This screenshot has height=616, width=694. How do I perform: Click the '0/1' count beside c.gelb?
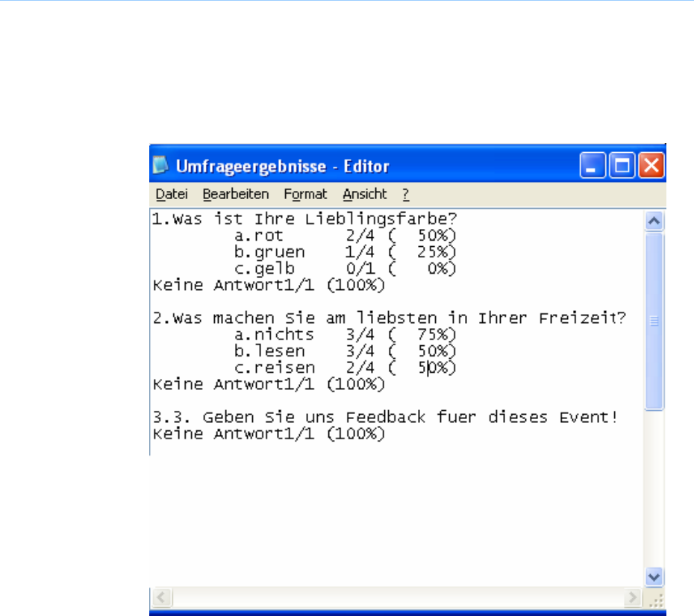click(x=360, y=269)
